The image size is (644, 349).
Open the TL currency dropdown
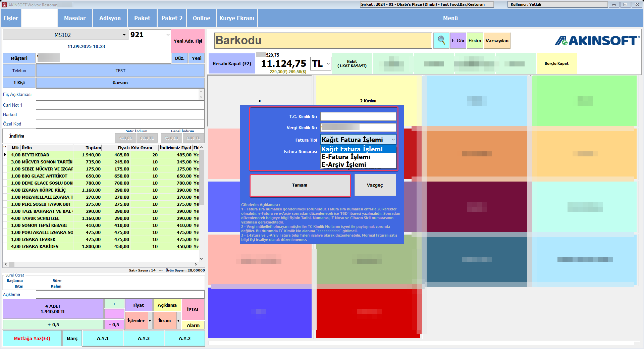point(328,63)
